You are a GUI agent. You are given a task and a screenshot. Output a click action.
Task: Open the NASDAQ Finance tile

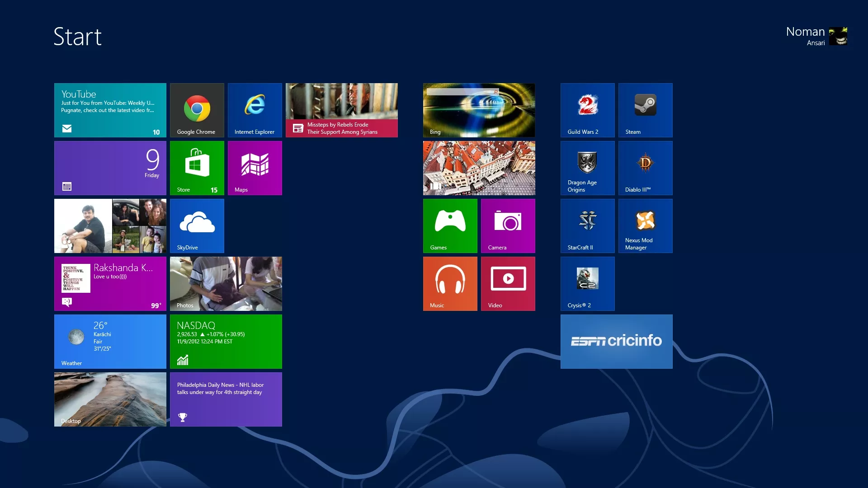click(226, 342)
